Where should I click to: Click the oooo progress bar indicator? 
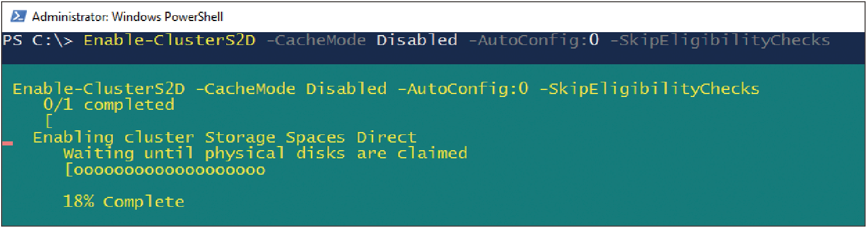coord(164,170)
